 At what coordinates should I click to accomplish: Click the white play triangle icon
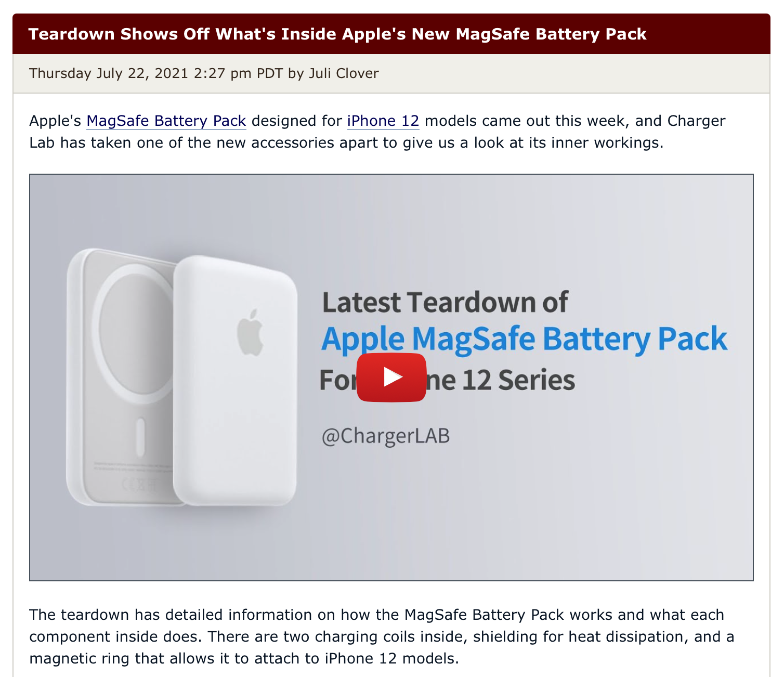pos(393,377)
